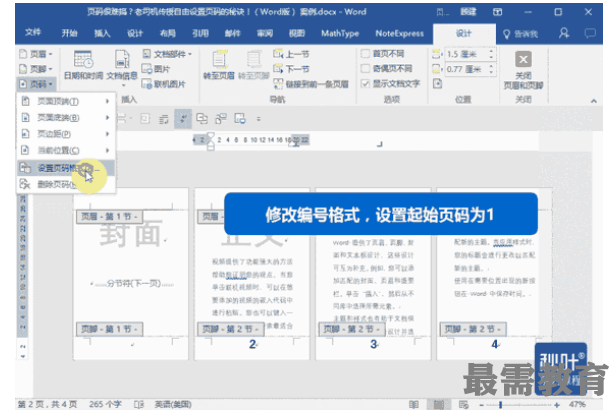The width and height of the screenshot is (615, 419).
Task: Click zoom out minus button
Action: click(x=481, y=405)
